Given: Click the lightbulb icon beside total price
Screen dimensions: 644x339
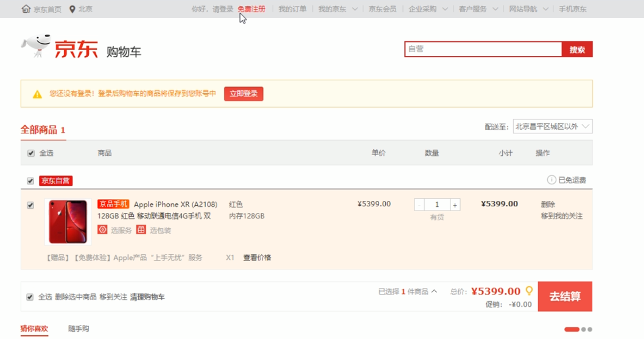Looking at the screenshot, I should (x=529, y=291).
